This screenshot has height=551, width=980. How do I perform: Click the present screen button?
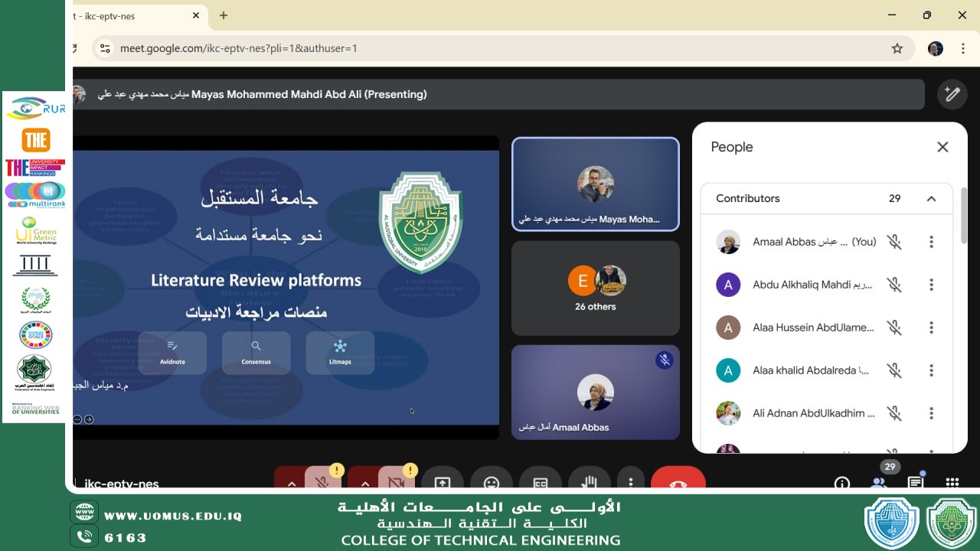pyautogui.click(x=443, y=481)
